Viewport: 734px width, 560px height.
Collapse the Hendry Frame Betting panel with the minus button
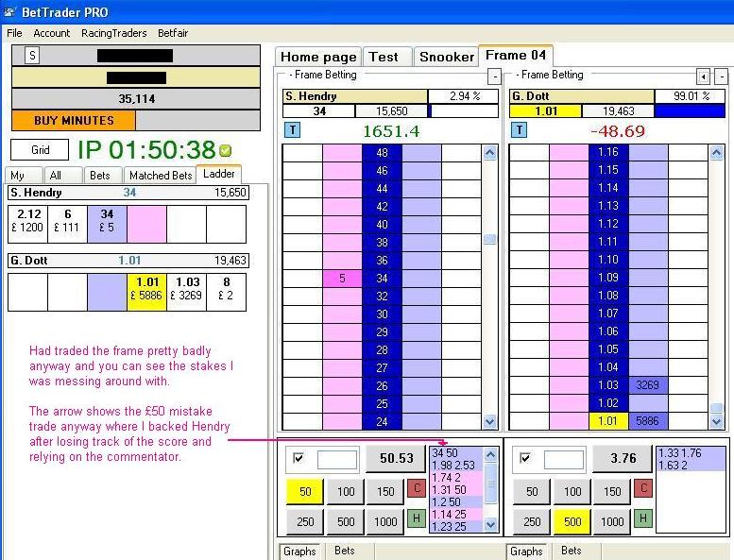pos(494,76)
